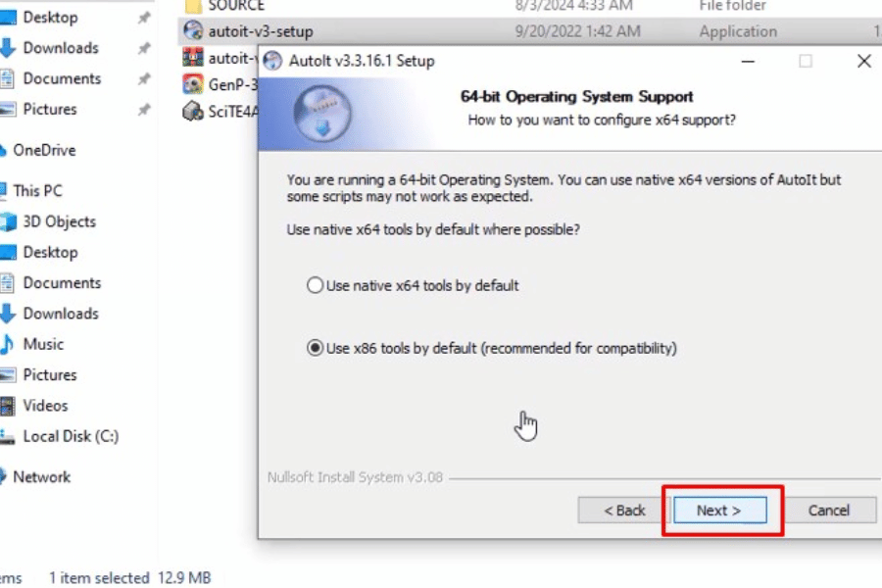Select Use native x64 tools by default
The height and width of the screenshot is (588, 882).
point(315,285)
